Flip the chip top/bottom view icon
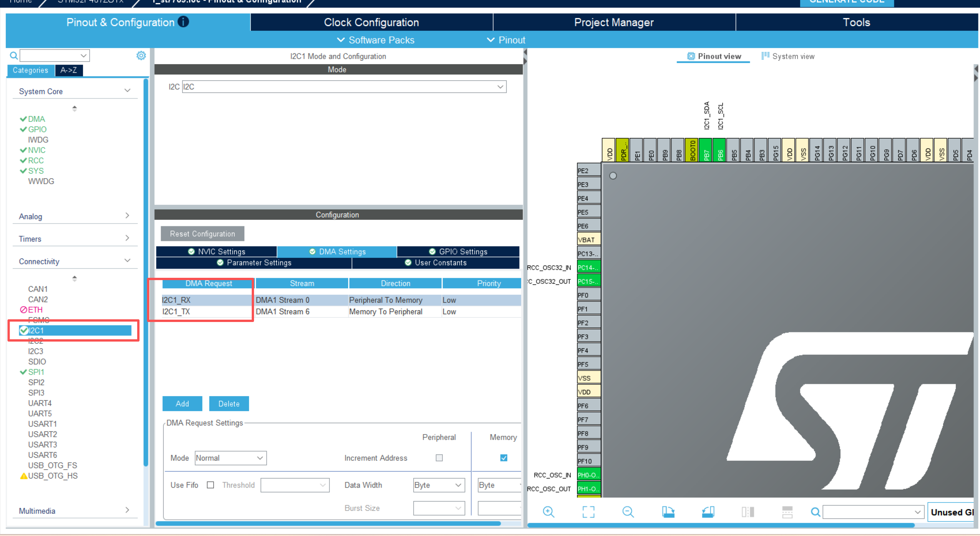Viewport: 980px width, 536px height. point(787,512)
